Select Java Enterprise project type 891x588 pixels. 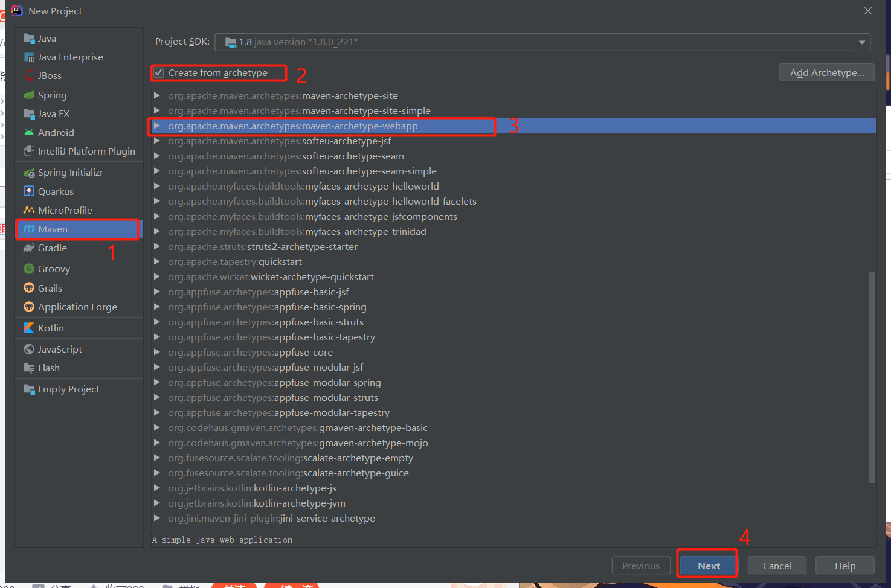(79, 57)
